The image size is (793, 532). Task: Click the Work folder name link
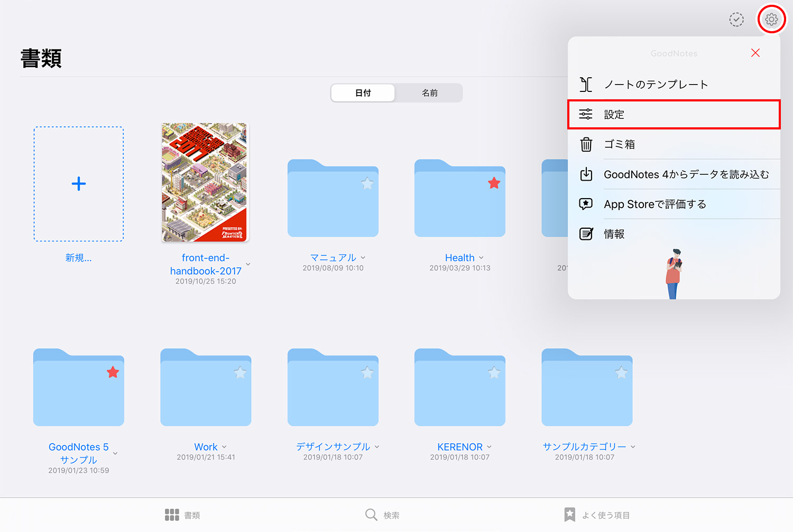click(206, 447)
